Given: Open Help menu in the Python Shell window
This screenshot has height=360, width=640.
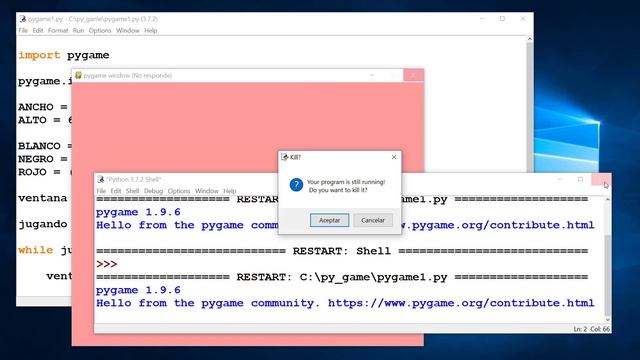Looking at the screenshot, I should pyautogui.click(x=230, y=191).
